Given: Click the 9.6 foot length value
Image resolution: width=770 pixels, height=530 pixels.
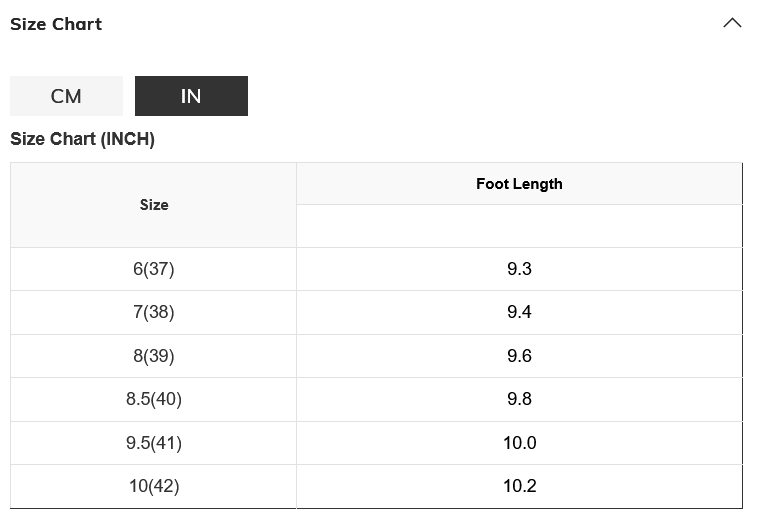Looking at the screenshot, I should (x=519, y=356).
